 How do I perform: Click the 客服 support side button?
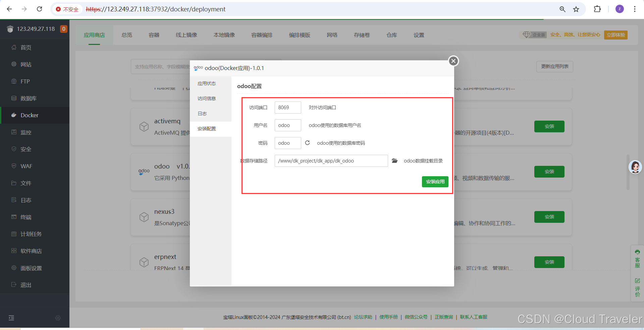point(637,259)
